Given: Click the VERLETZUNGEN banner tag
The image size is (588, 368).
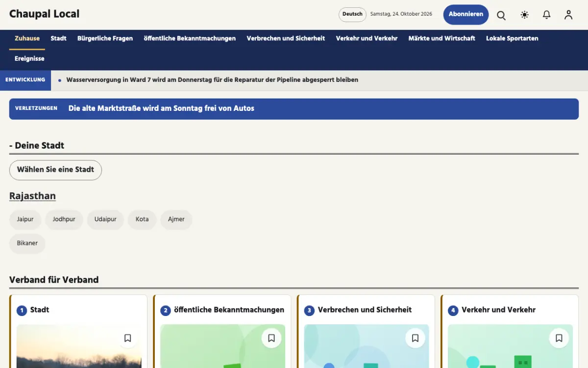Looking at the screenshot, I should coord(36,108).
